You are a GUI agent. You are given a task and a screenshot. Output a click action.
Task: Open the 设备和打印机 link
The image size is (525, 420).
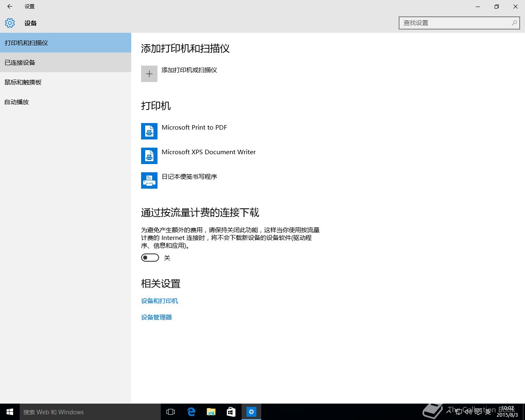pos(160,301)
